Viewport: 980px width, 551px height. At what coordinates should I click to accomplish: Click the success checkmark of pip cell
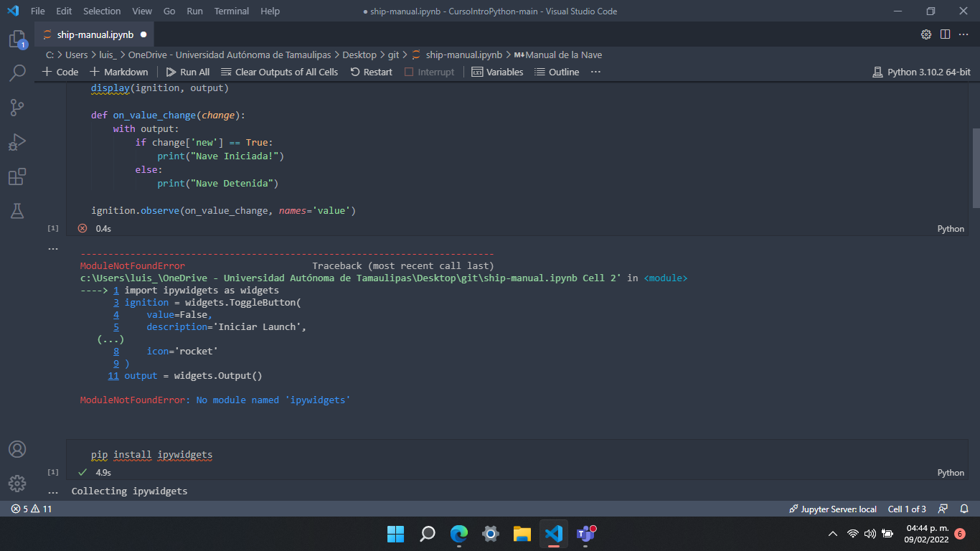82,472
